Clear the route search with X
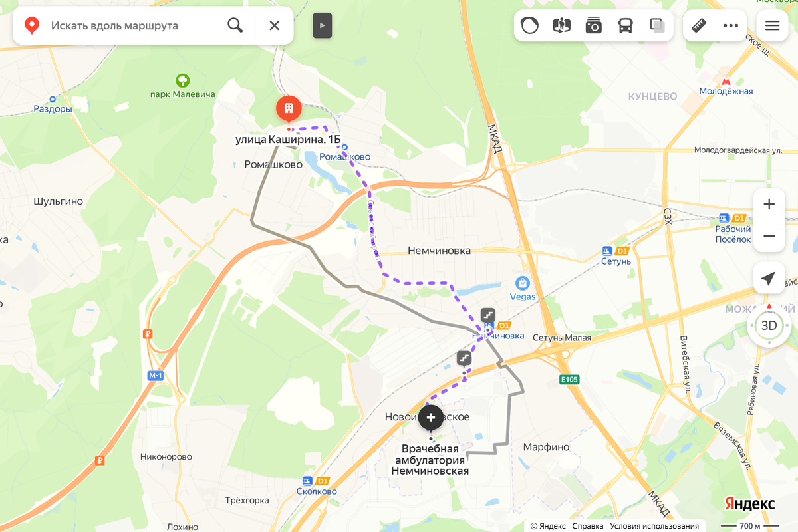Image resolution: width=798 pixels, height=532 pixels. [x=274, y=25]
